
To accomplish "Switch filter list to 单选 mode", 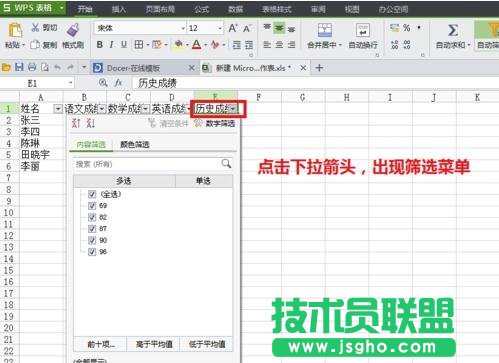I will click(203, 181).
